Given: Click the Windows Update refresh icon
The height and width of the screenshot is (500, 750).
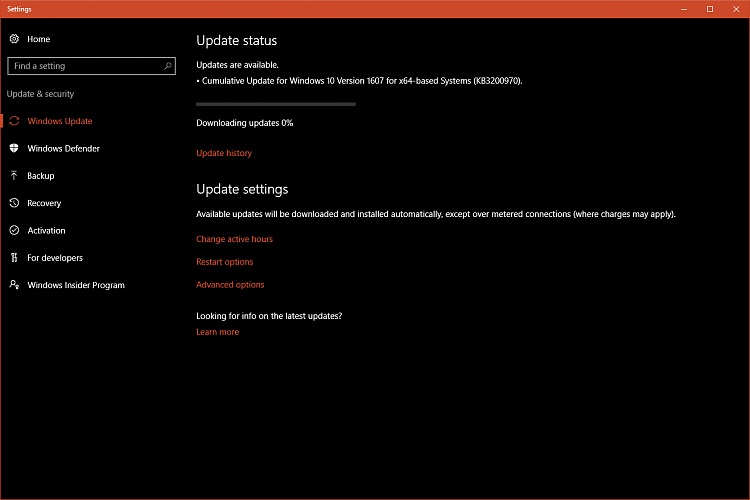Looking at the screenshot, I should (14, 121).
